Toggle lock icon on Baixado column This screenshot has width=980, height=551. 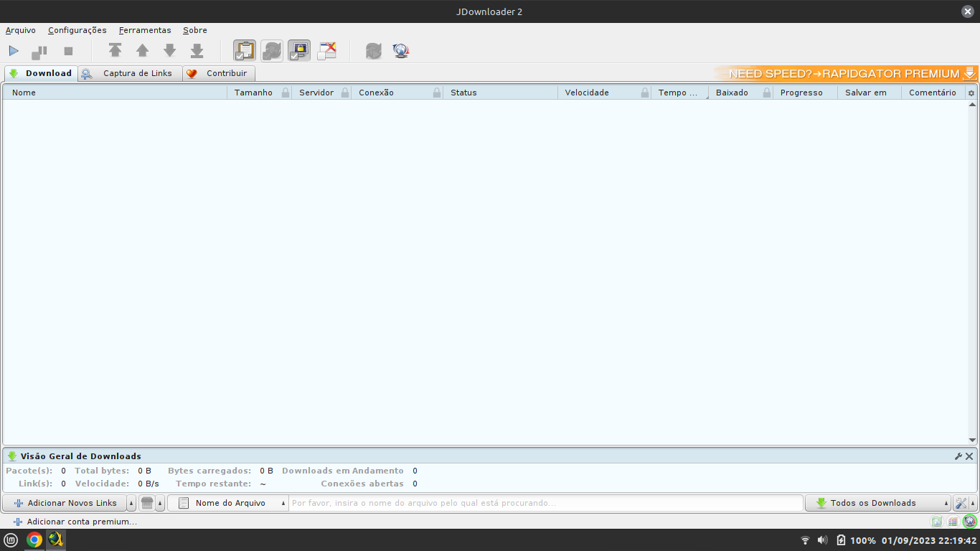[x=767, y=93]
